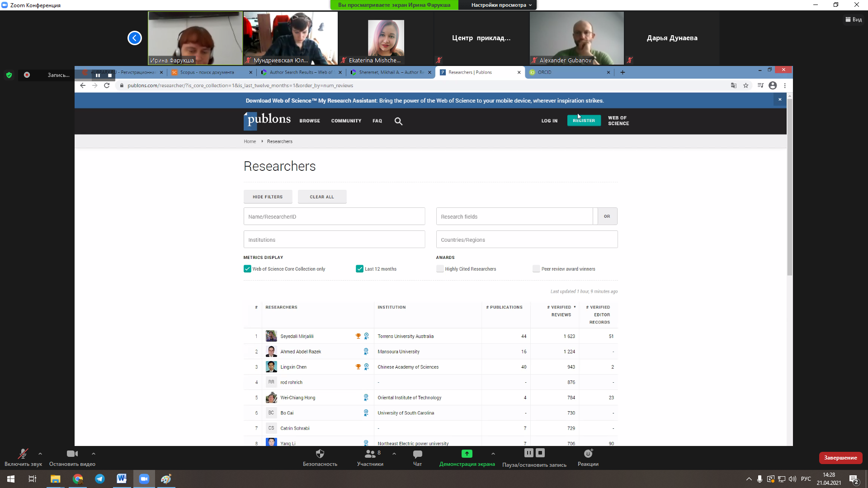This screenshot has width=868, height=488.
Task: Open Telegram from the taskbar
Action: (x=99, y=479)
